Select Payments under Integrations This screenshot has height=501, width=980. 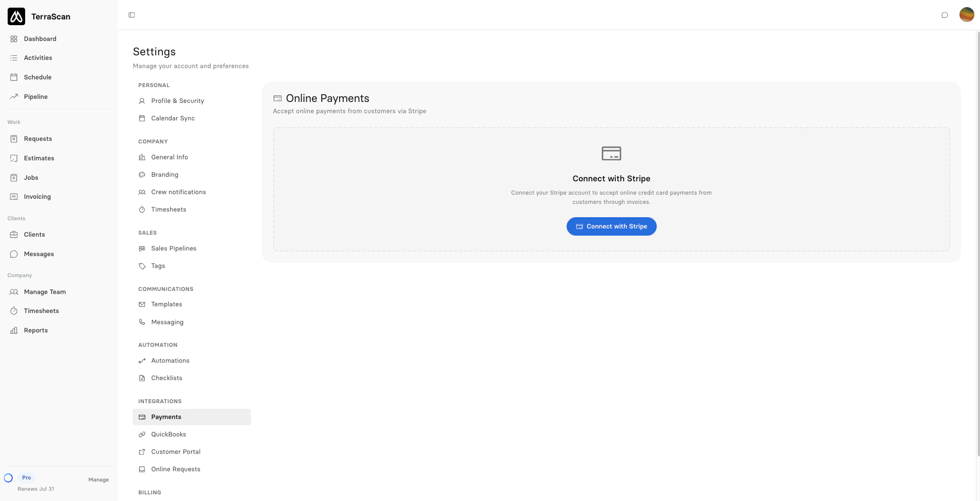click(192, 417)
